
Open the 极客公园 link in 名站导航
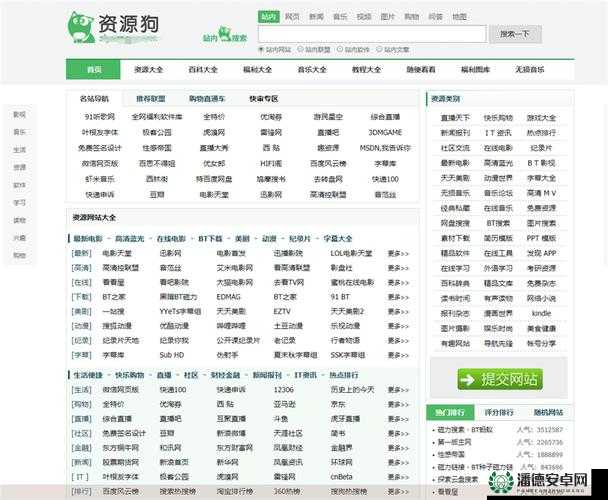click(x=157, y=133)
